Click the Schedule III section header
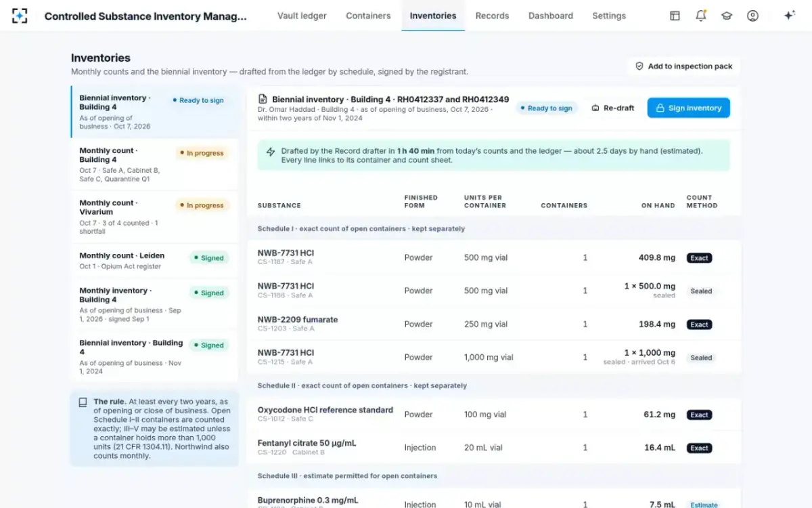The width and height of the screenshot is (812, 508). tap(493, 476)
